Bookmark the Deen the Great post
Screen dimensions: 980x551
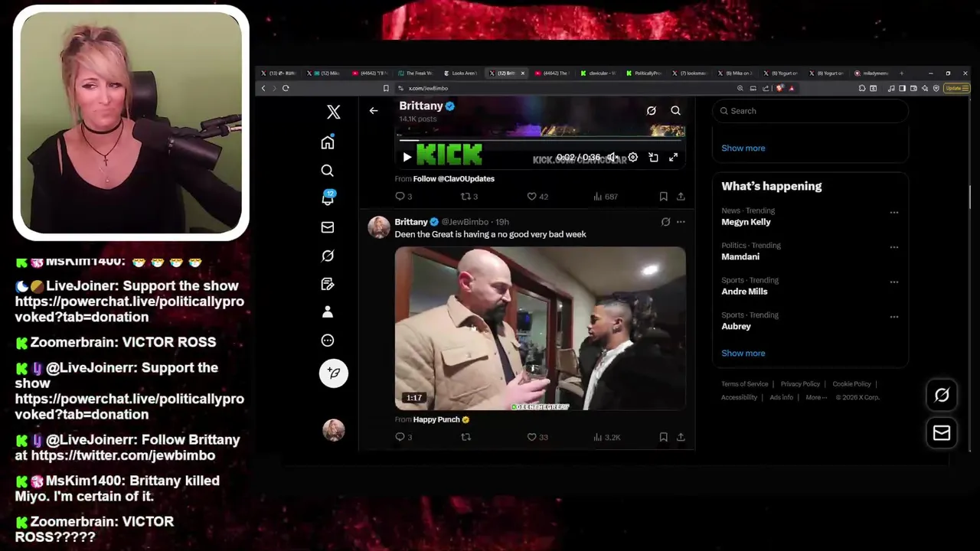coord(663,437)
